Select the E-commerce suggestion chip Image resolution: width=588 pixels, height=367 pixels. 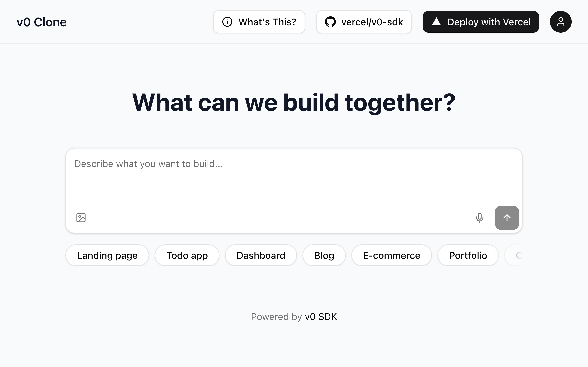(x=391, y=255)
